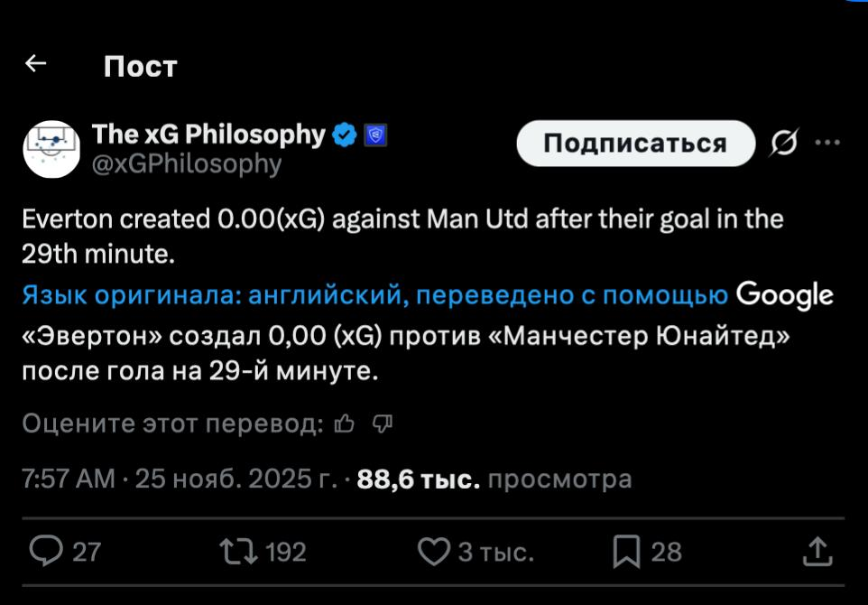
Task: Open The xG Philosophy profile avatar
Action: [x=52, y=149]
